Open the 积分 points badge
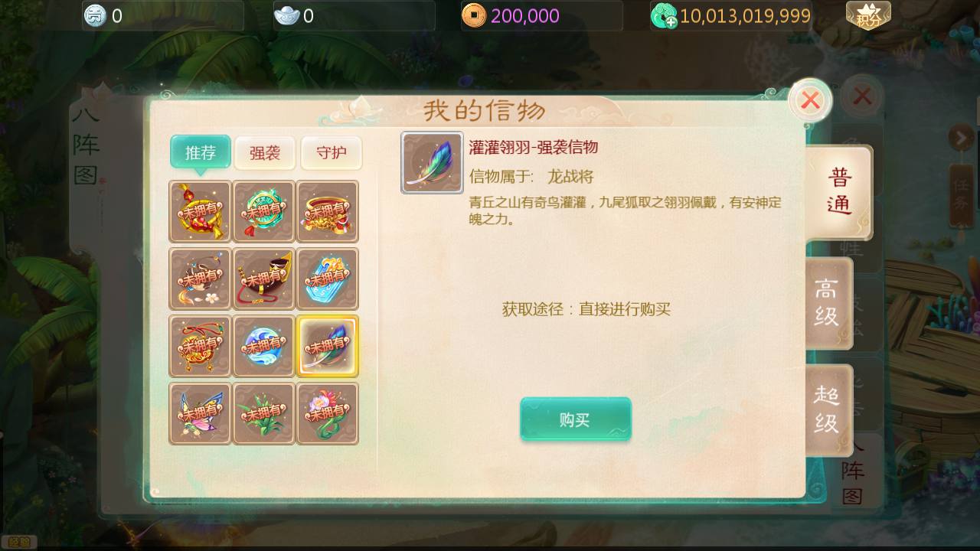The width and height of the screenshot is (980, 551). (x=868, y=15)
